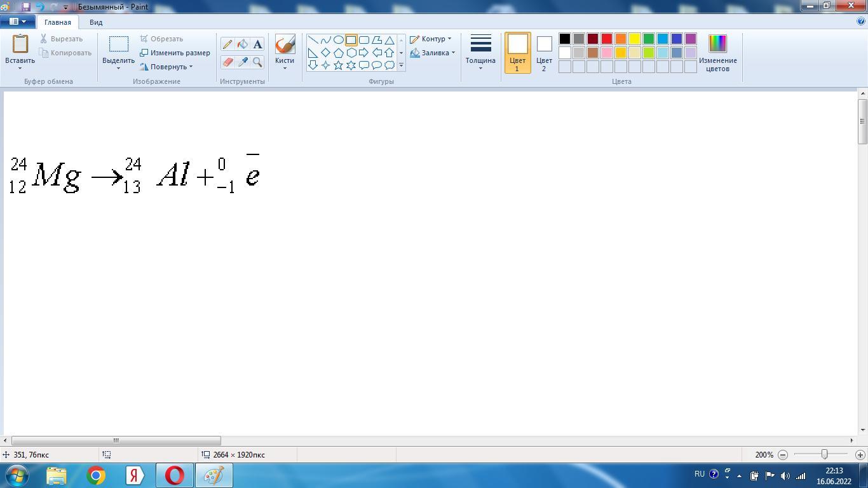Image resolution: width=868 pixels, height=488 pixels.
Task: Open the Paint application menu button
Action: click(17, 22)
